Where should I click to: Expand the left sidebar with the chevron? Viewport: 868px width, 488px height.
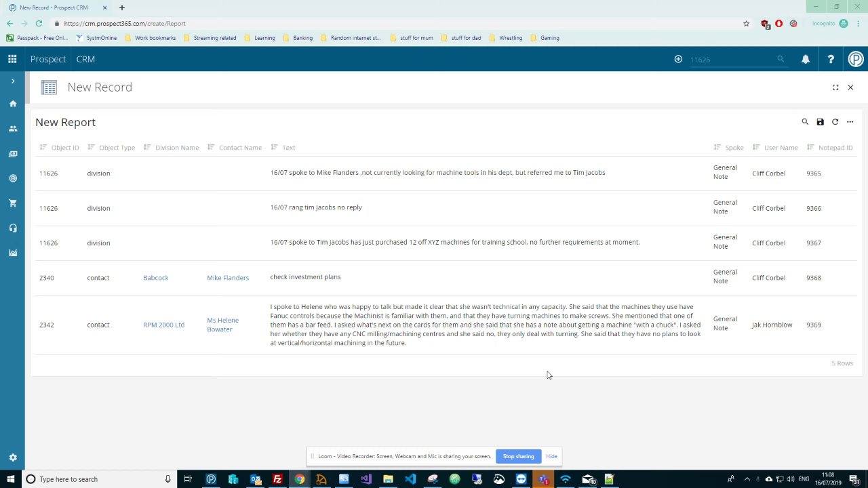coord(12,81)
